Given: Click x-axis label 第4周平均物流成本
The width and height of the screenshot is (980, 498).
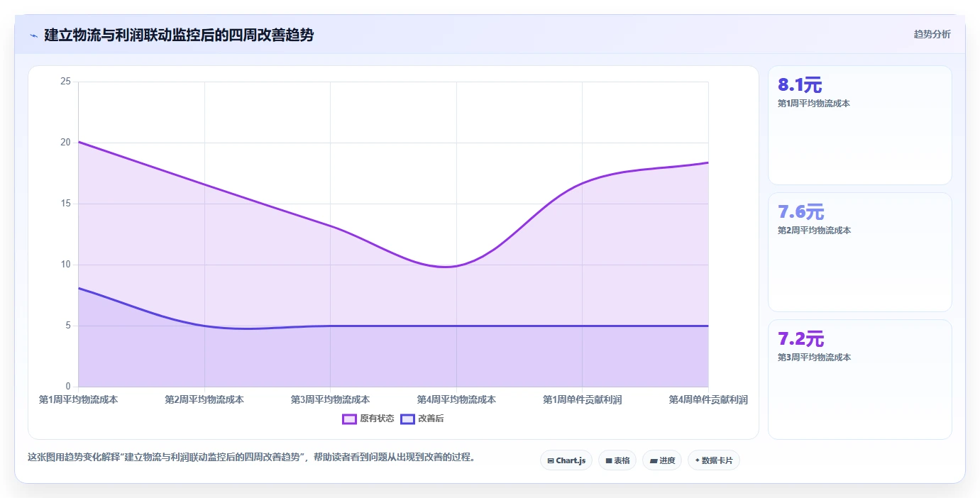Looking at the screenshot, I should point(456,400).
